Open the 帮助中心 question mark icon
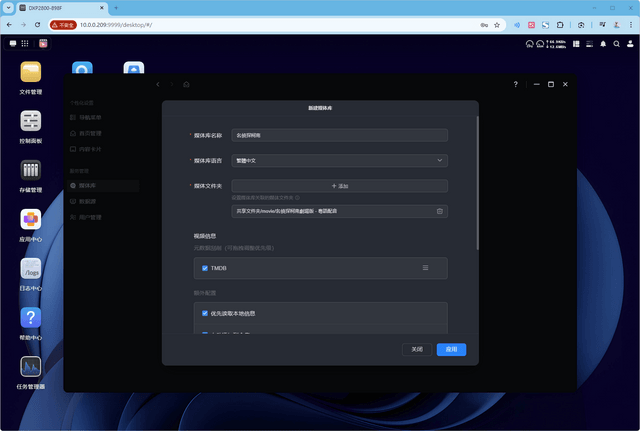This screenshot has width=640, height=431. [31, 318]
